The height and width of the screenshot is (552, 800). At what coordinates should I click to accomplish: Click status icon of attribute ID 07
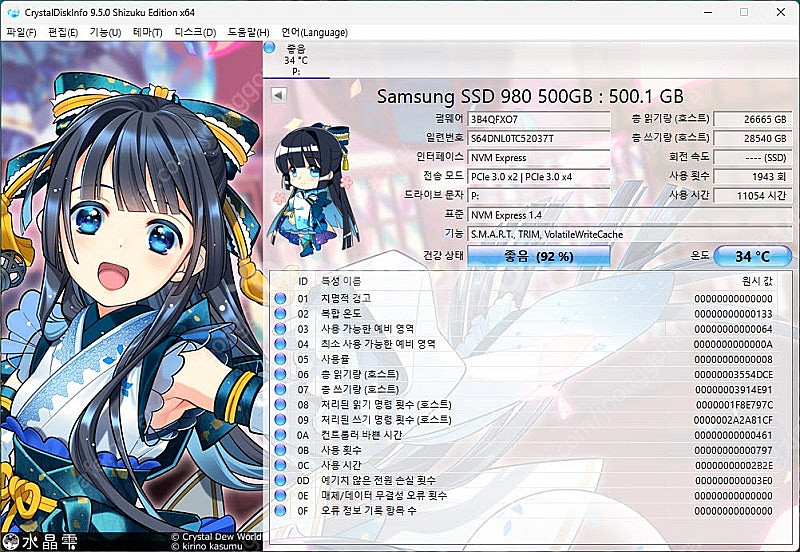point(280,389)
